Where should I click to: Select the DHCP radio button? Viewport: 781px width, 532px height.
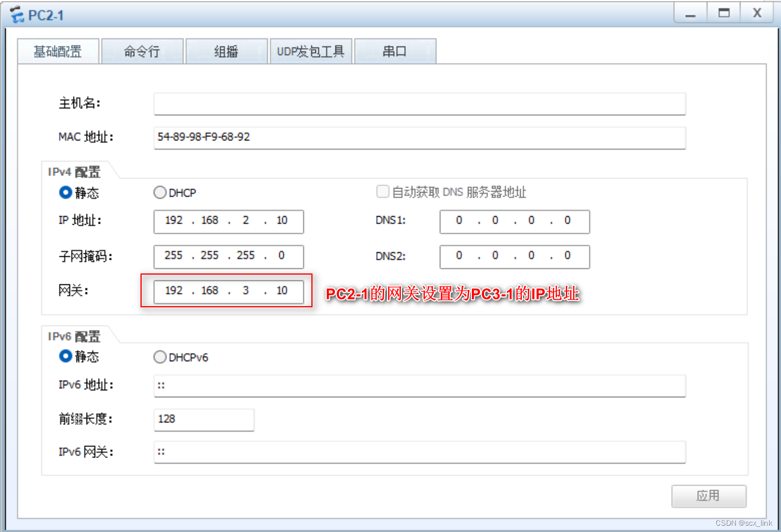click(x=160, y=193)
